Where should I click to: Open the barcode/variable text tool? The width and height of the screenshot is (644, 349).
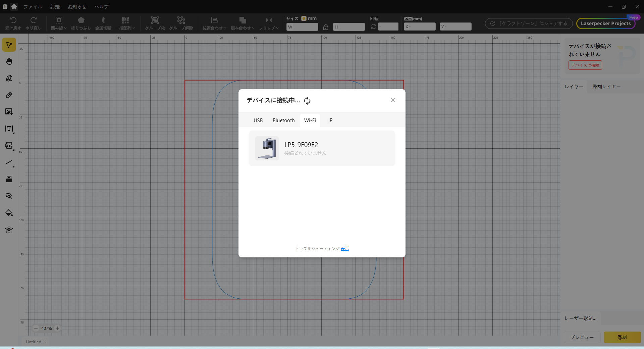9,146
